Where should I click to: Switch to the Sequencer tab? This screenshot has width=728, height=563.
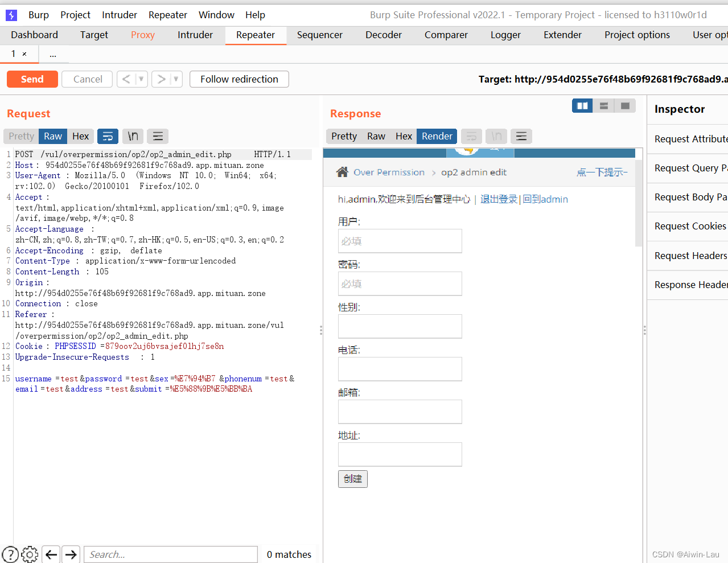click(x=320, y=35)
